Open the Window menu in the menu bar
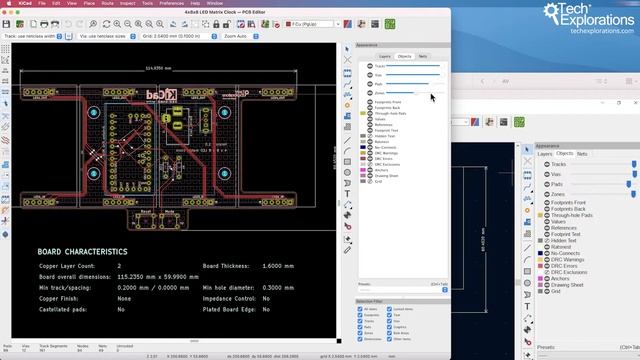Screen dimensions: 640x360 click(214, 3)
